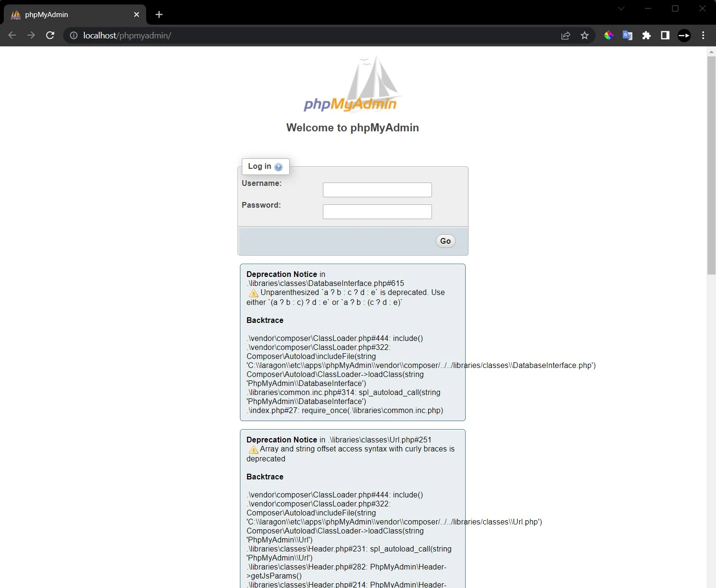Share this page icon in address bar
The width and height of the screenshot is (716, 588).
click(x=566, y=36)
